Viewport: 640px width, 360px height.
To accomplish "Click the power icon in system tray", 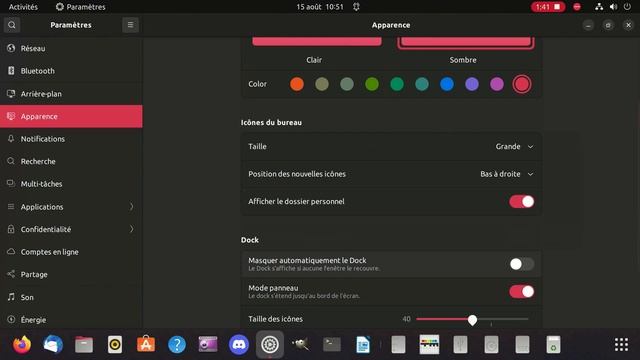I will tap(627, 7).
